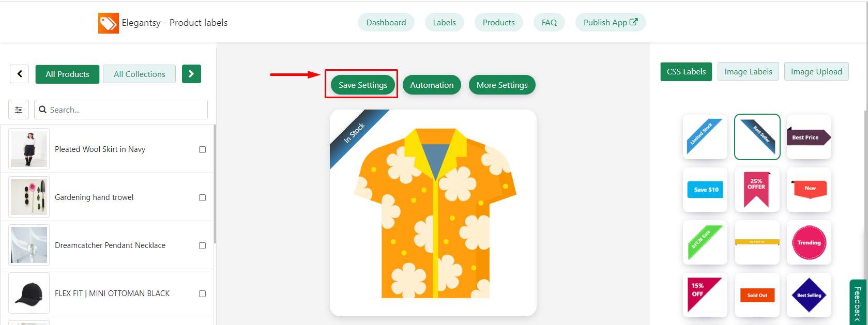Click the Elegantsy - Product labels title
868x325 pixels.
click(175, 23)
